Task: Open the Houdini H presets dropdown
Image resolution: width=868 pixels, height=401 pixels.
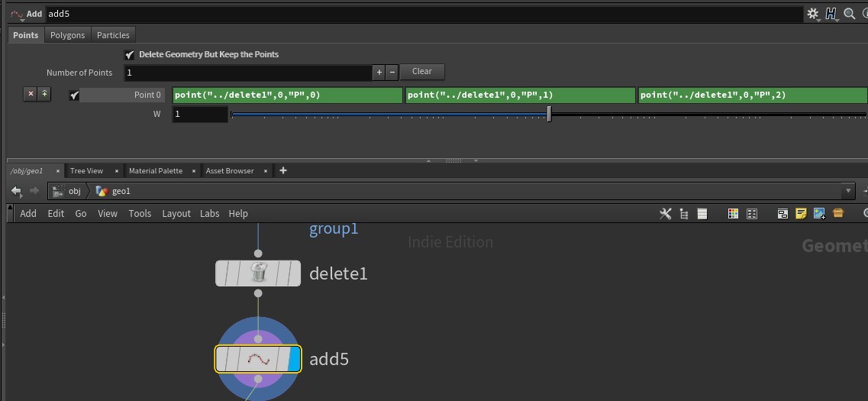Action: coord(831,14)
